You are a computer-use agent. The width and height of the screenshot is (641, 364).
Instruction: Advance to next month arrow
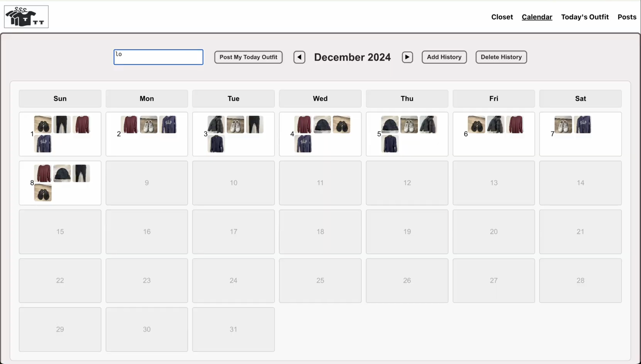click(407, 57)
